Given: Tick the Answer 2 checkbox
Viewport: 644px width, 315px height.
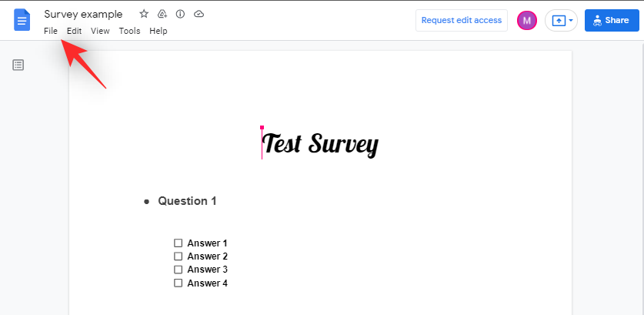Looking at the screenshot, I should (179, 256).
